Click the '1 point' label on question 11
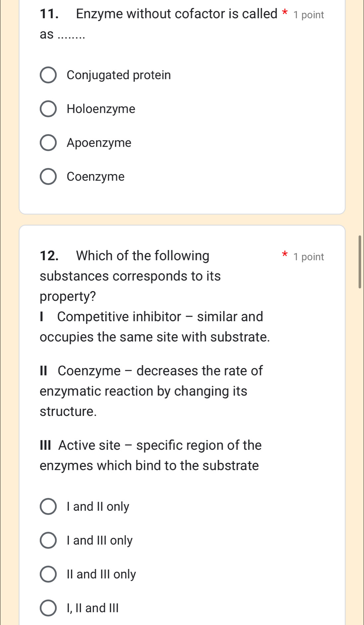 pyautogui.click(x=308, y=14)
